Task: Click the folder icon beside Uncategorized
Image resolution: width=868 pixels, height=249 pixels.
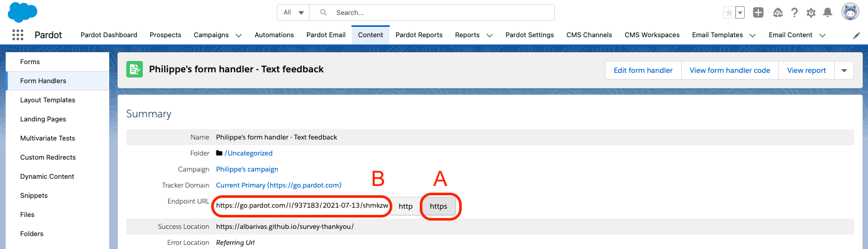Action: (x=219, y=153)
